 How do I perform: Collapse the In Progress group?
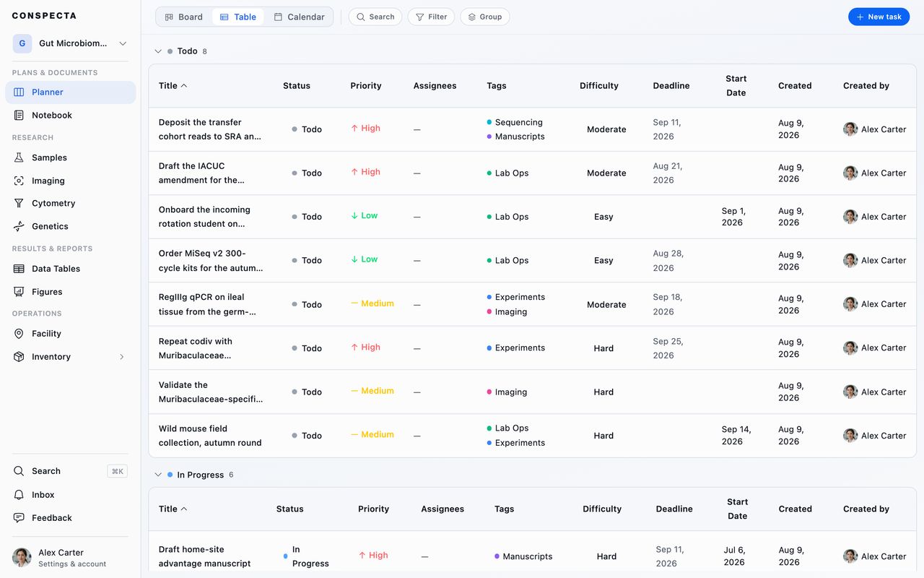click(x=158, y=475)
